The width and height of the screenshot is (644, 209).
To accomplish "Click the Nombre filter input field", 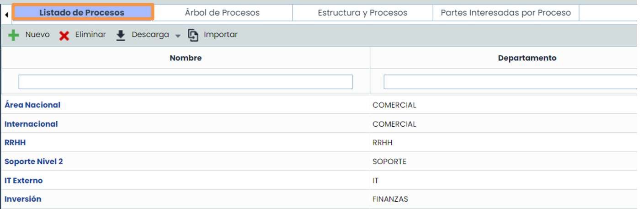I will click(185, 82).
